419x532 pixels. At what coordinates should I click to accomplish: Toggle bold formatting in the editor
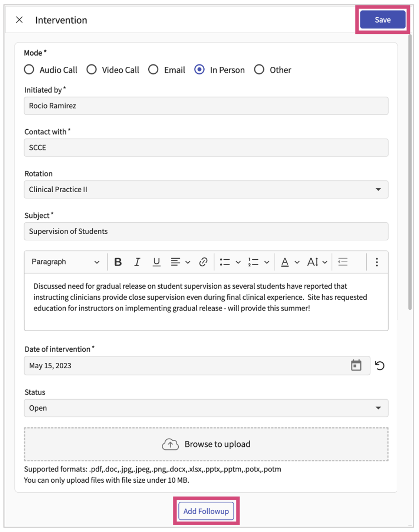(118, 262)
